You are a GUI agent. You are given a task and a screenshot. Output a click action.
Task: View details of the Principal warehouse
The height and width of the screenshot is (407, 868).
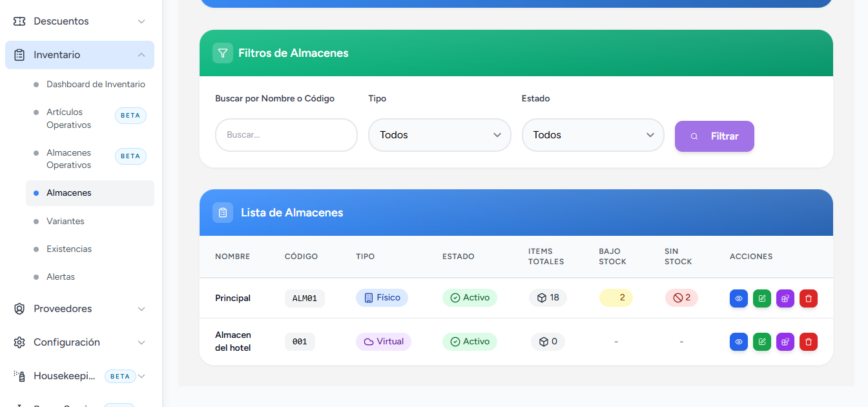pos(739,298)
